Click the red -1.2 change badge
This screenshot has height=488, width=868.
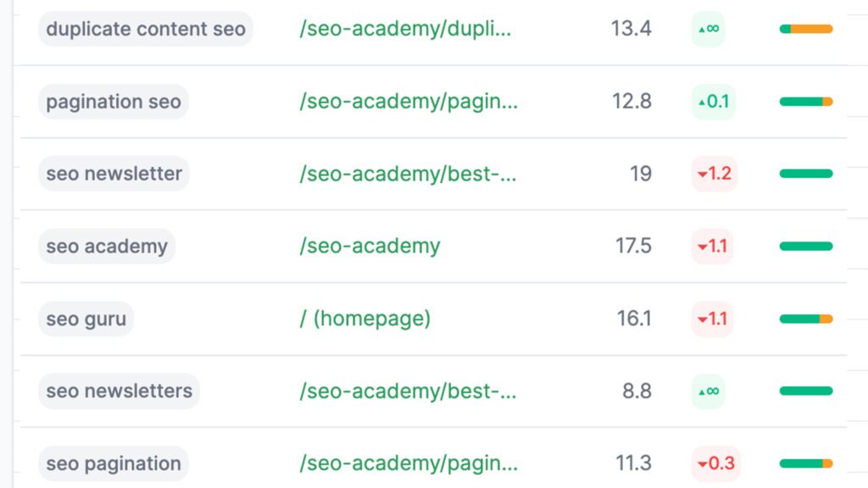pyautogui.click(x=713, y=174)
